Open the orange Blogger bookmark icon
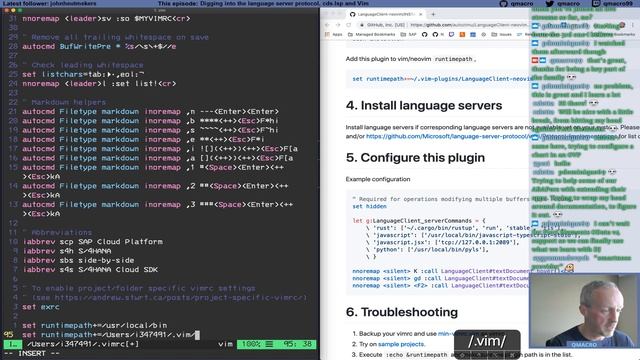The height and width of the screenshot is (360, 640). point(462,35)
